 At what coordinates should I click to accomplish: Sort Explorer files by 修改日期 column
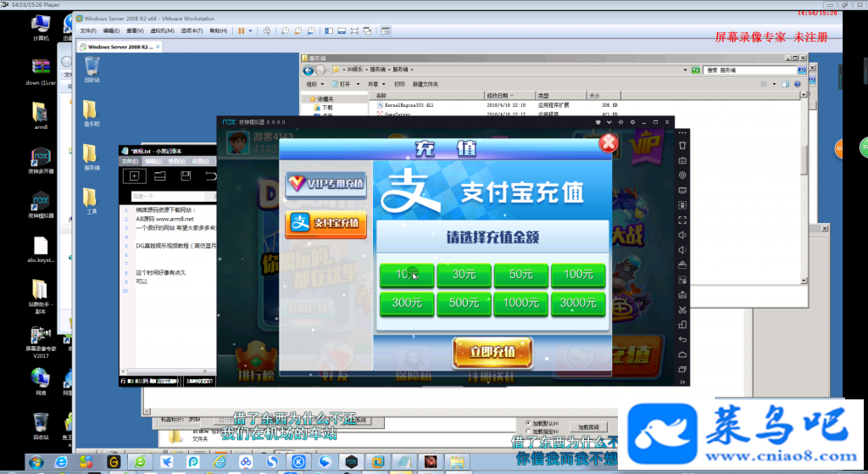[x=509, y=95]
